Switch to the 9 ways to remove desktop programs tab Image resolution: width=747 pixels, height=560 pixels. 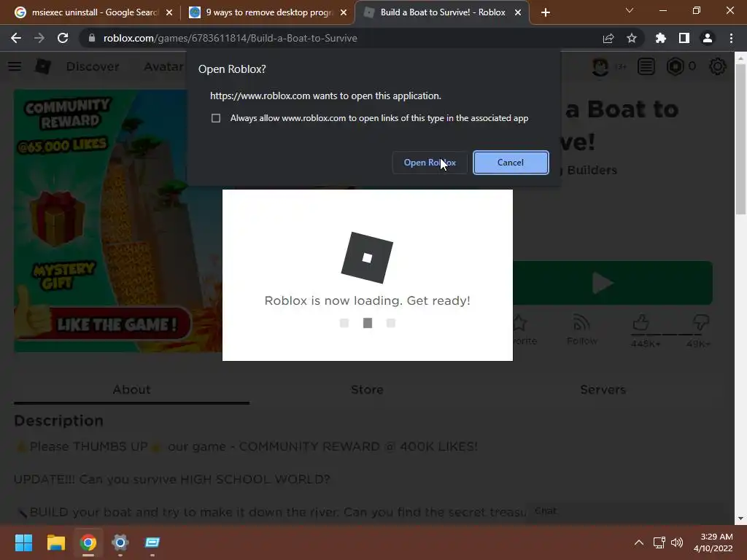pos(269,12)
